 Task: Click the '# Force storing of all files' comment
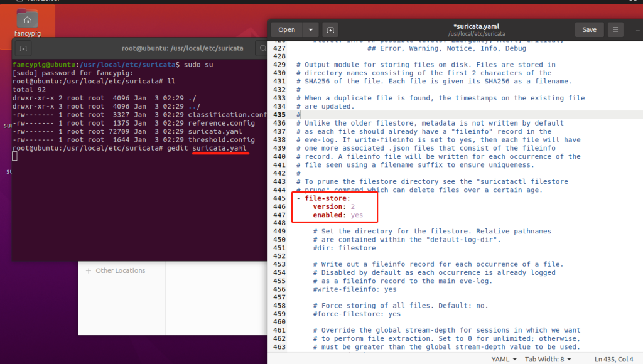click(x=401, y=306)
